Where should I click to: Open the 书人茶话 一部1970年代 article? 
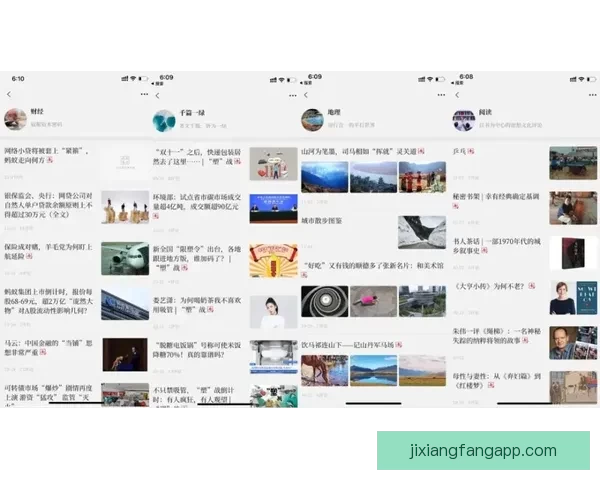pos(497,246)
